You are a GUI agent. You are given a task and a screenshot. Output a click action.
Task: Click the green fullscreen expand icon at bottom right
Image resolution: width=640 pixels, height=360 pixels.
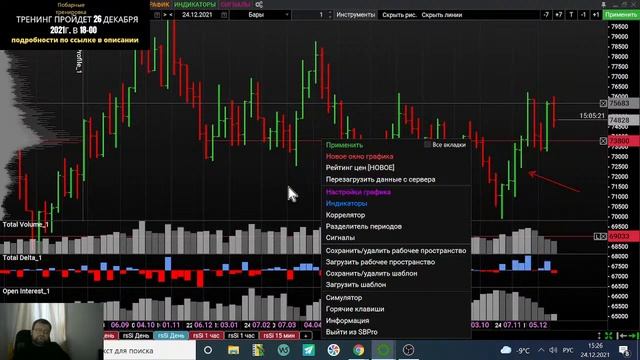coord(609,336)
